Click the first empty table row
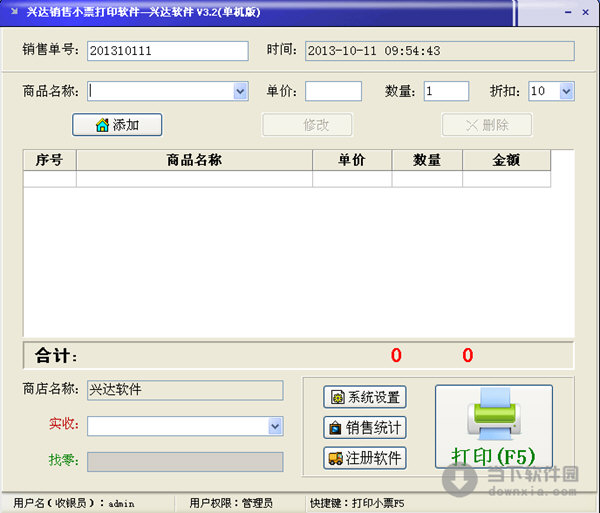 pyautogui.click(x=287, y=179)
